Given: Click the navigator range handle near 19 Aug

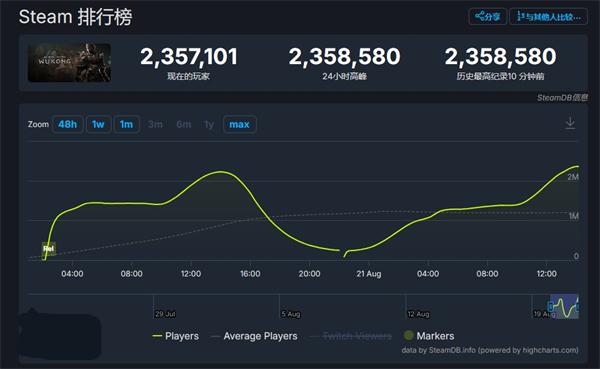Looking at the screenshot, I should [x=550, y=307].
